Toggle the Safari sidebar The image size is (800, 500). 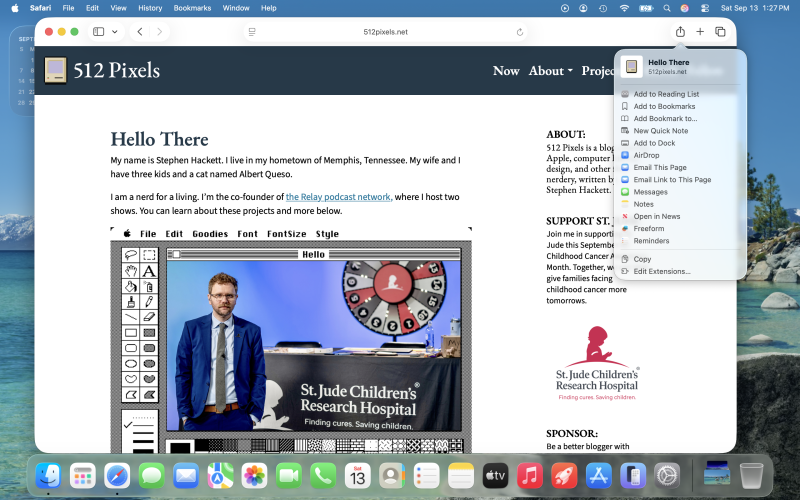pyautogui.click(x=98, y=32)
